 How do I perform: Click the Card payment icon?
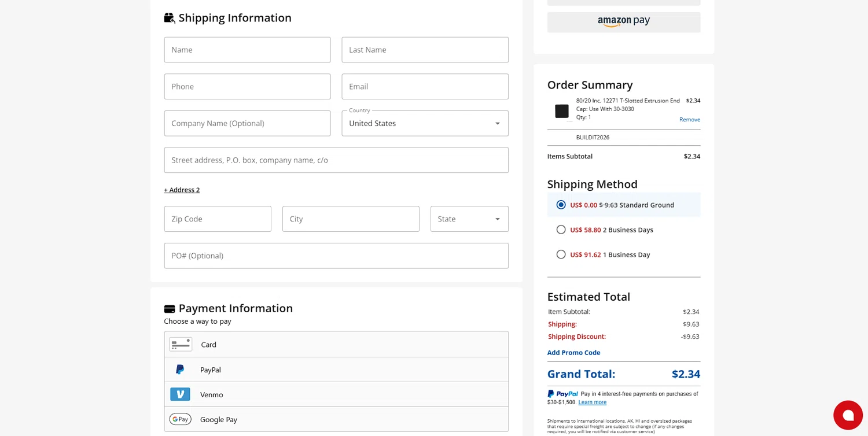tap(181, 344)
